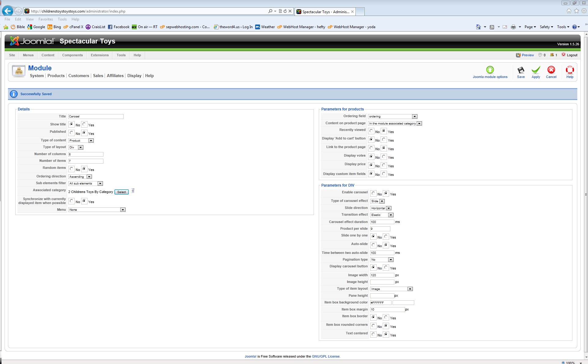Set Show title to Yes
The image size is (588, 364).
coord(84,124)
